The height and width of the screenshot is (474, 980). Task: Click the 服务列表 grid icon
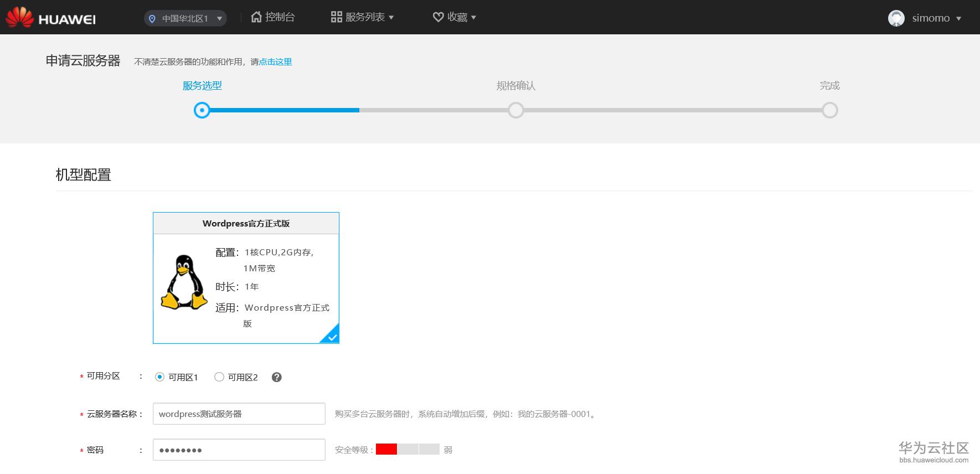point(337,17)
